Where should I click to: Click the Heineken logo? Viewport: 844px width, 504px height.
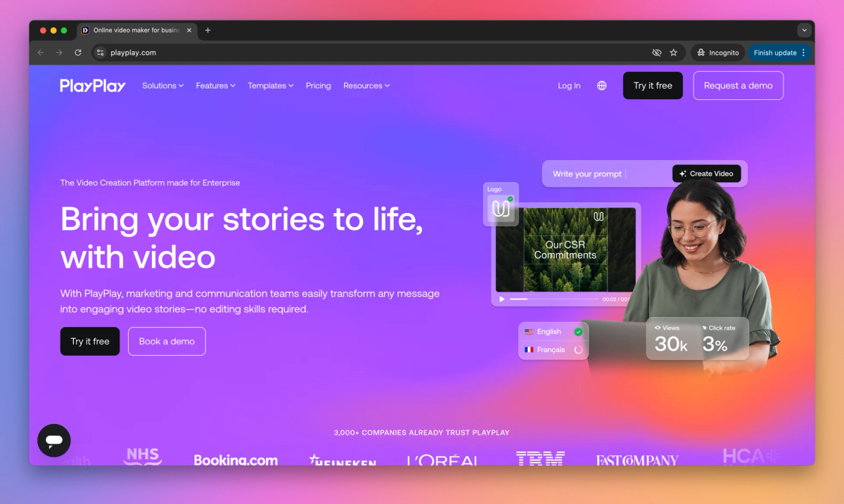coord(343,460)
